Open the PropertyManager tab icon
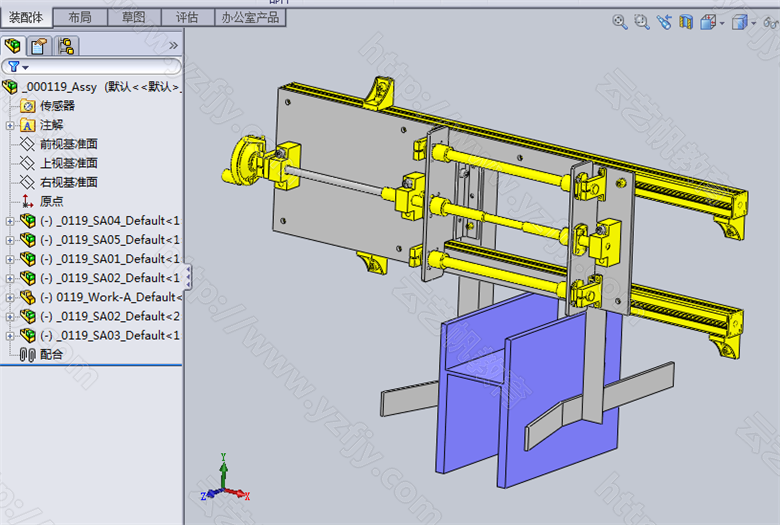Screen dimensions: 780x525 (39, 46)
